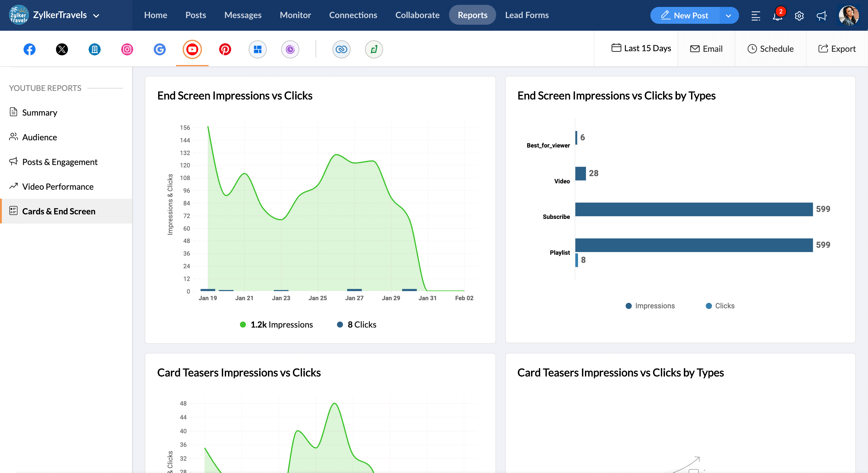Image resolution: width=868 pixels, height=473 pixels.
Task: Select the Video Performance report tab
Action: pyautogui.click(x=58, y=186)
